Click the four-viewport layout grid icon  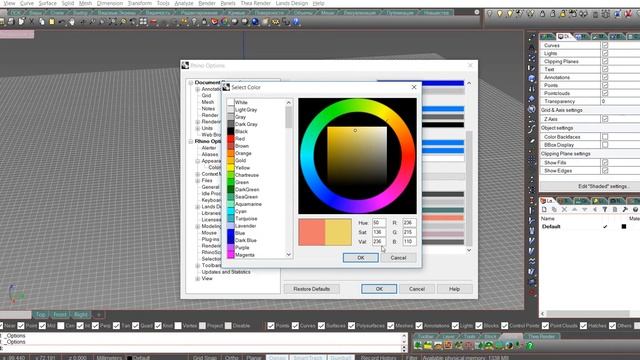(143, 21)
